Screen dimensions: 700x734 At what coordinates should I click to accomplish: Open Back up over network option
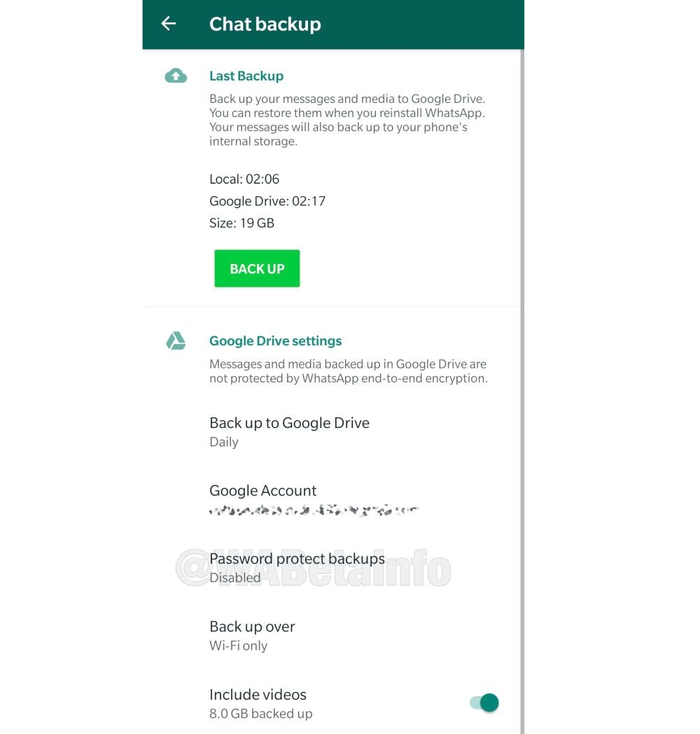click(x=331, y=635)
